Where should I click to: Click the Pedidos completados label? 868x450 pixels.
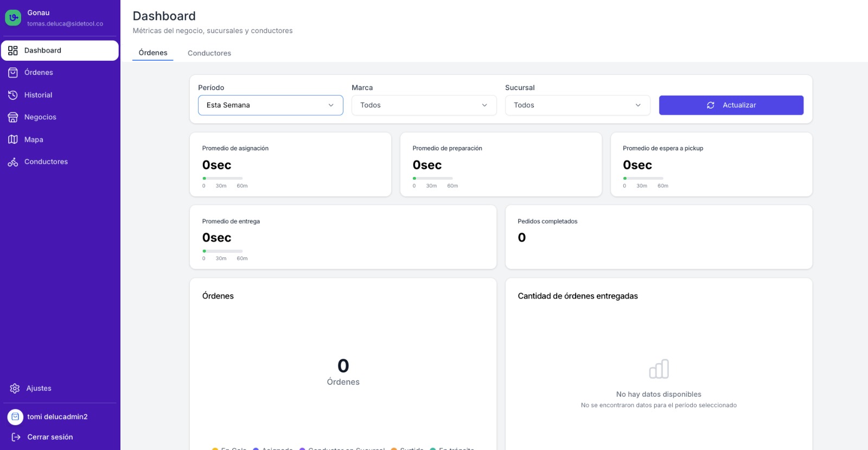pos(547,221)
